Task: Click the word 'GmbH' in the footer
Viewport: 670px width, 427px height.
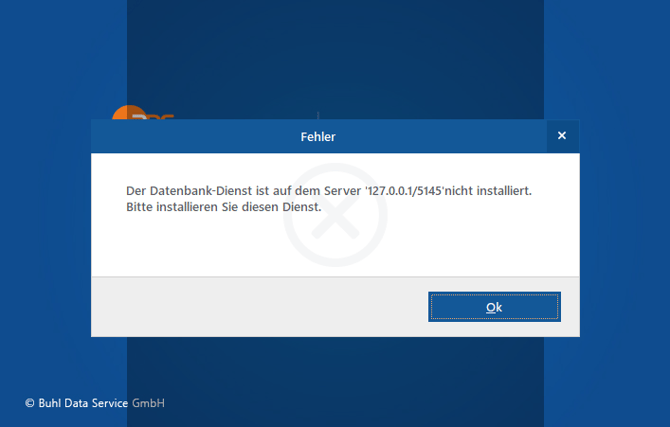Action: pos(148,403)
